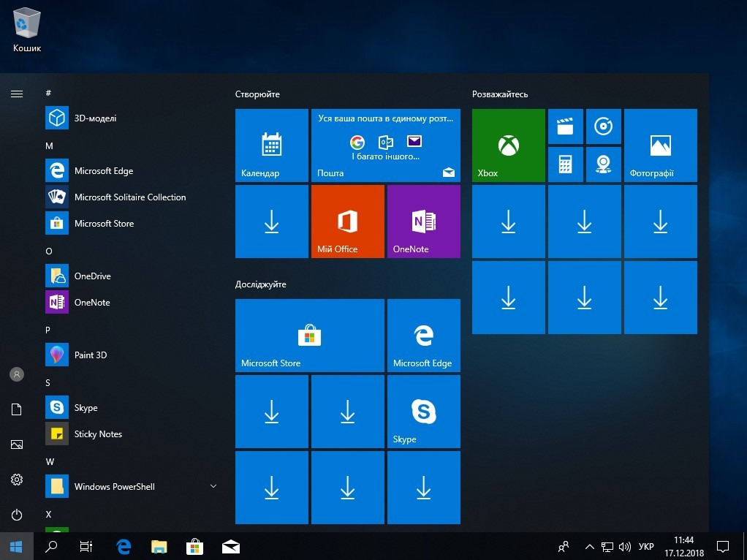Open the Мій Office tile
This screenshot has height=560, width=747.
pos(347,222)
